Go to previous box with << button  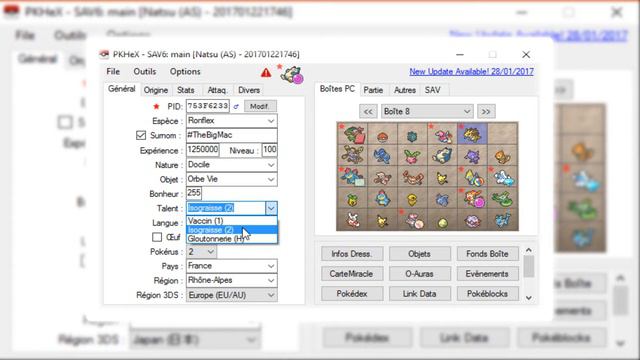tap(368, 111)
